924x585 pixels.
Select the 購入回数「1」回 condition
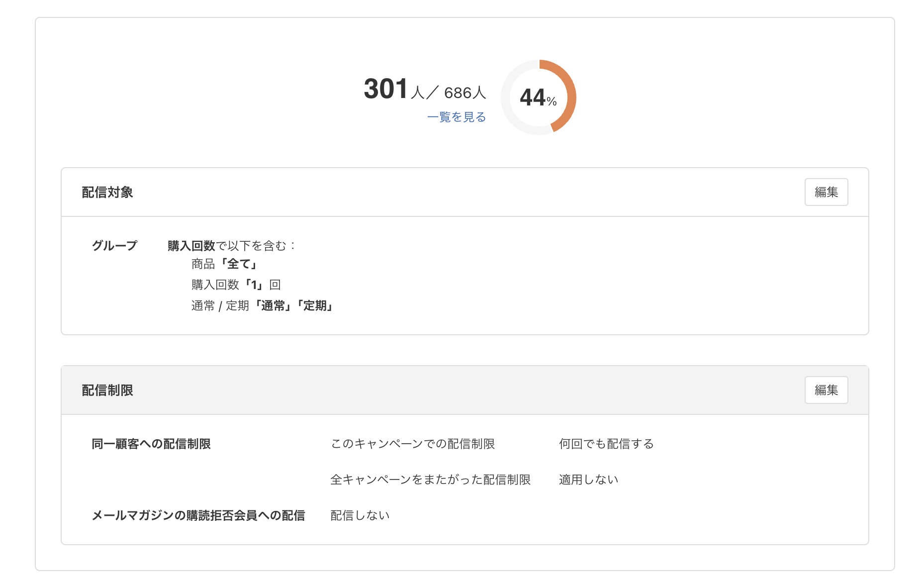[x=235, y=284]
